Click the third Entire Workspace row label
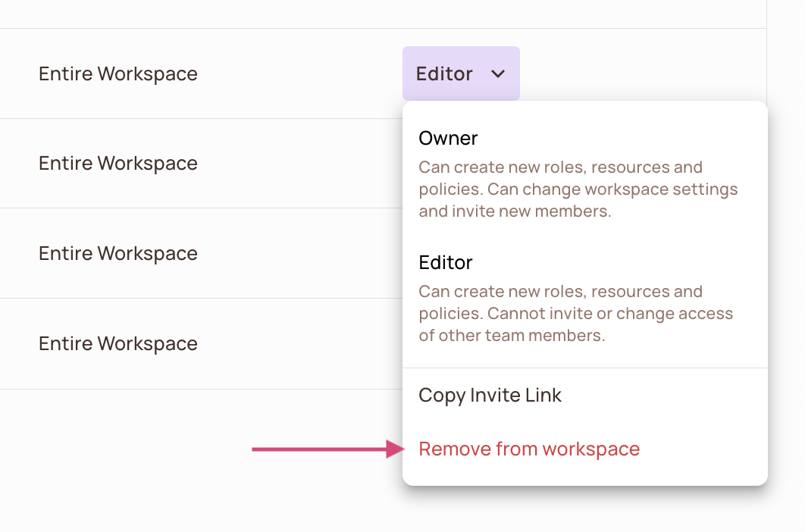This screenshot has width=805, height=532. click(x=118, y=254)
